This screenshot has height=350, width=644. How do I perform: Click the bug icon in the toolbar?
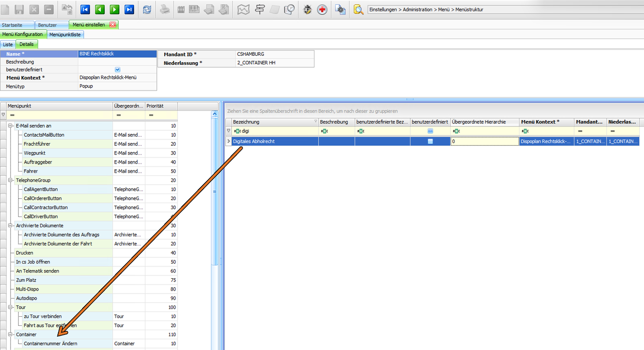pos(308,9)
